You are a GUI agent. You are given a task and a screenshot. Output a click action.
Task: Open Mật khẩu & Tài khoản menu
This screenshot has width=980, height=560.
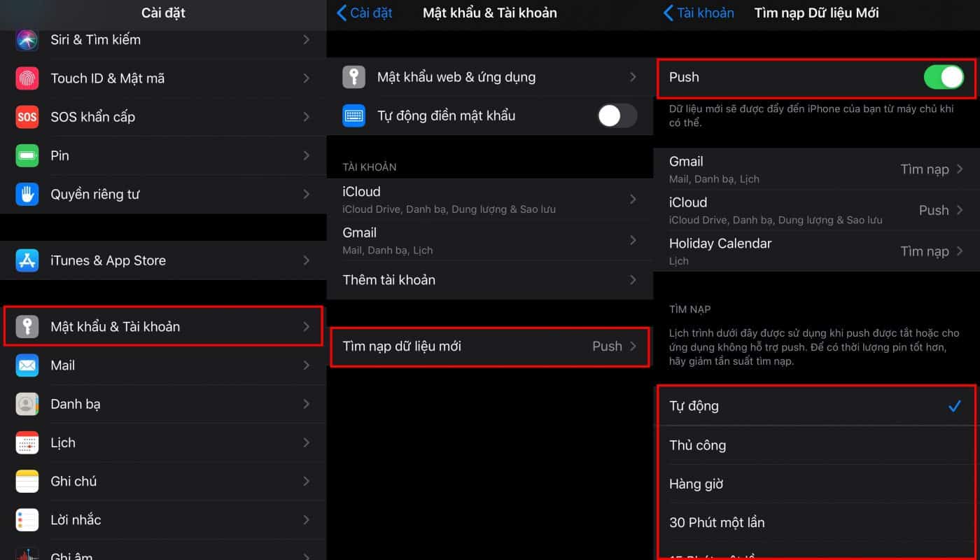pos(163,326)
